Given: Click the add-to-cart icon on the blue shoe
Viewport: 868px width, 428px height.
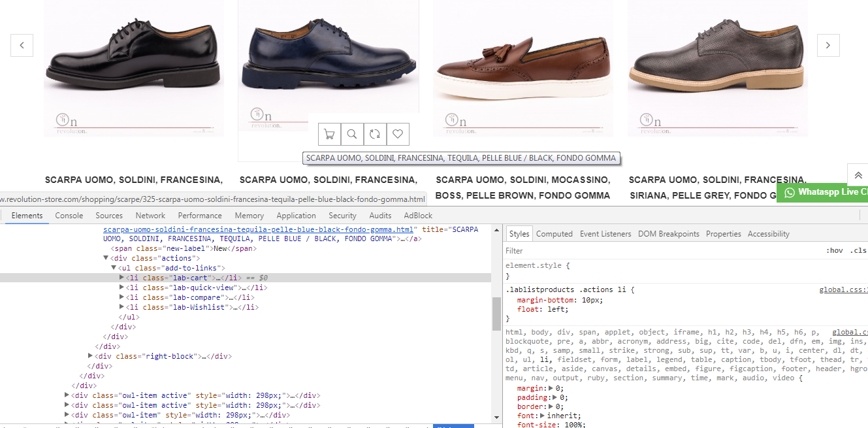Looking at the screenshot, I should click(329, 135).
